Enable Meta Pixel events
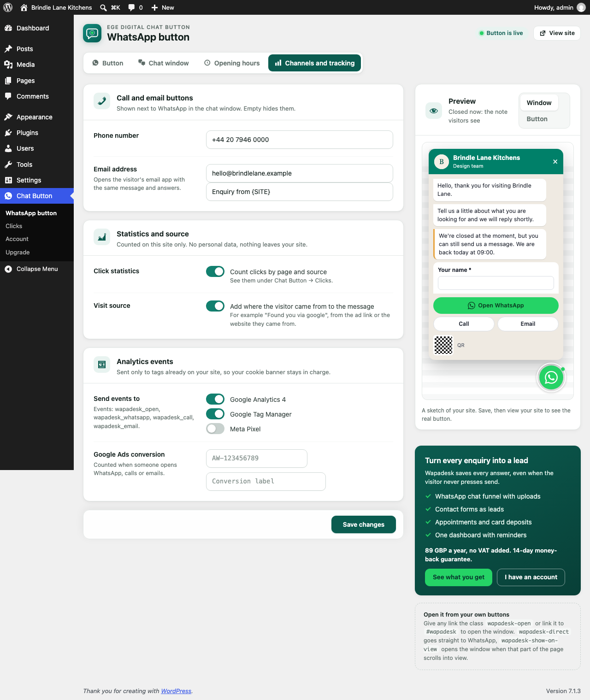590x700 pixels. click(x=215, y=429)
